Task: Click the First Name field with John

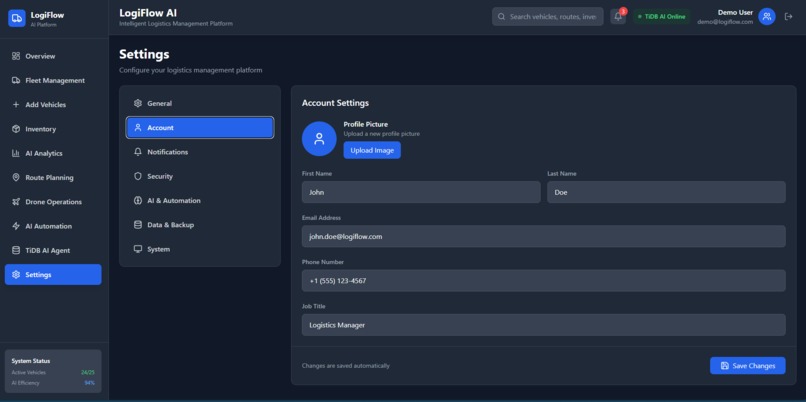Action: coord(421,192)
